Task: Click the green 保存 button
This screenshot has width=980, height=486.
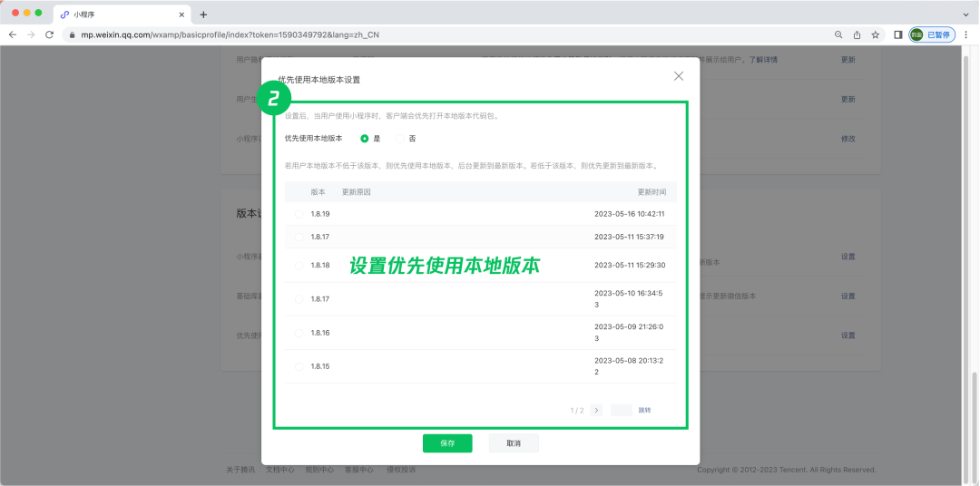Action: pos(447,443)
